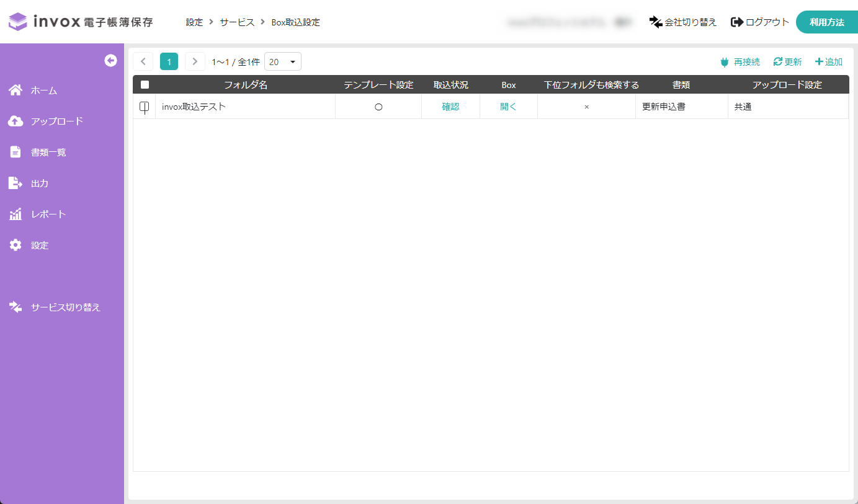
Task: Open the page size dropdown showing 20
Action: pos(282,61)
